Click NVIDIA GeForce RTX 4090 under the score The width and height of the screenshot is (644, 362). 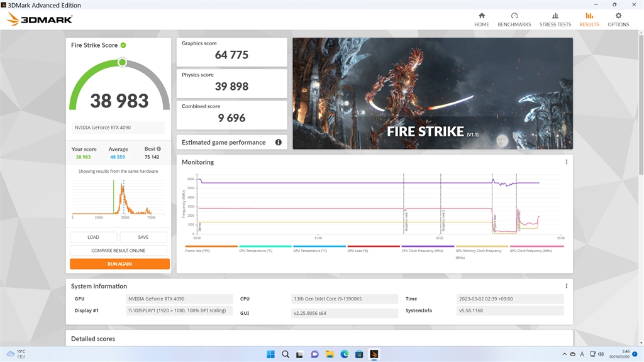[119, 128]
